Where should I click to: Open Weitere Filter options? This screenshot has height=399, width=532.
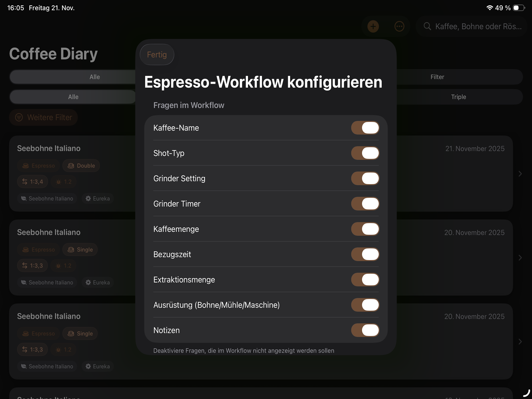click(43, 117)
